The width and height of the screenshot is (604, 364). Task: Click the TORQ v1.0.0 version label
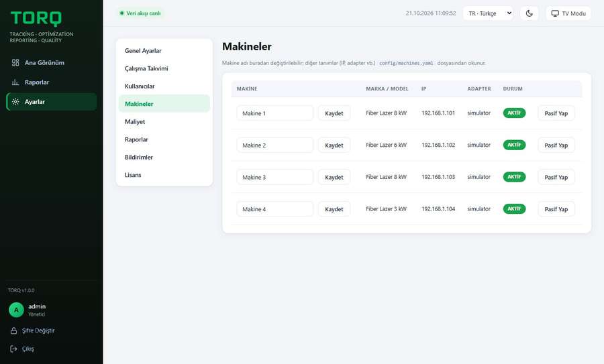coord(21,290)
